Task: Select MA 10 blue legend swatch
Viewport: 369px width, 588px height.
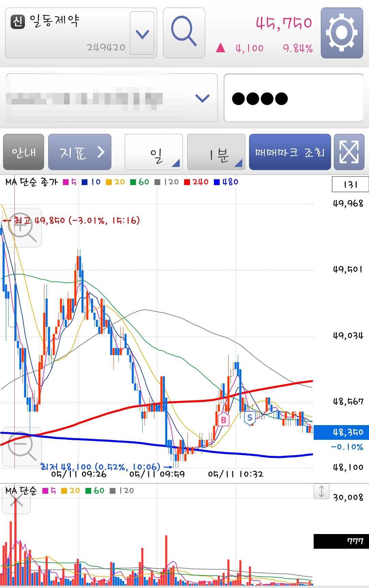Action: click(x=85, y=182)
